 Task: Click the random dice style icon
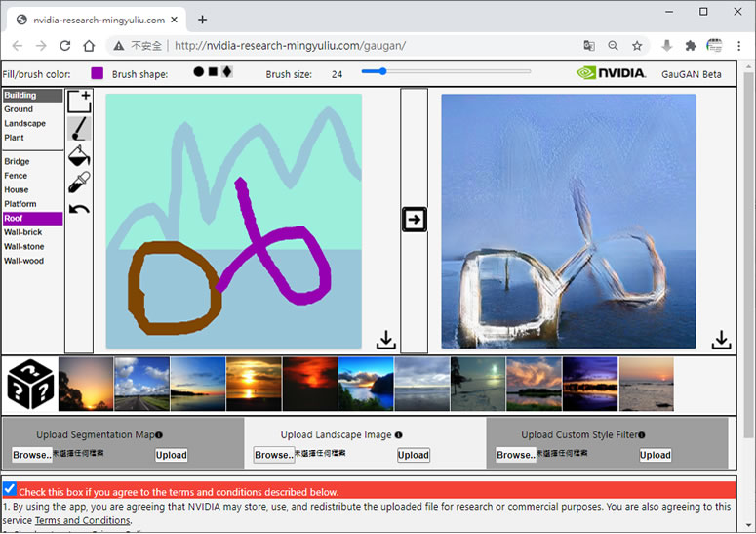point(29,384)
